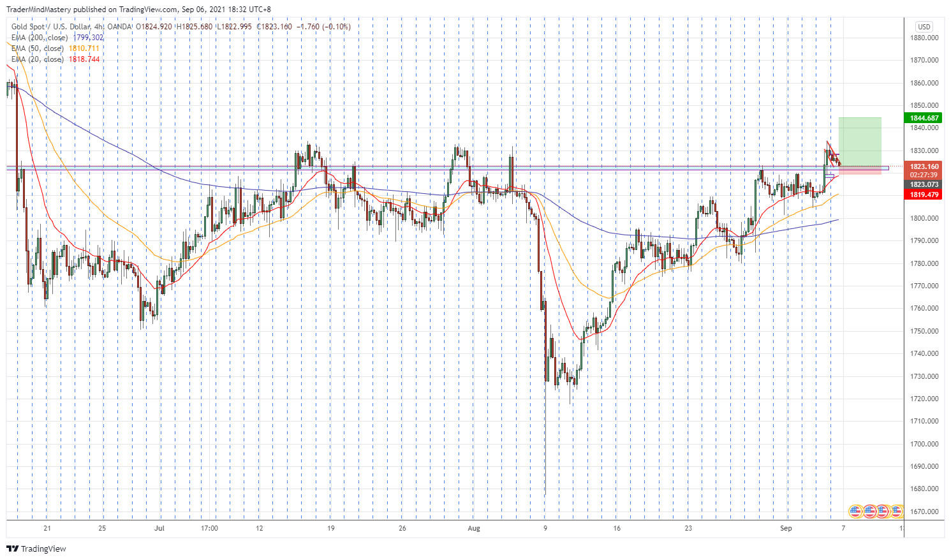Click the 4h OANDA timeframe text in legend
This screenshot has height=560, width=951.
[x=113, y=27]
